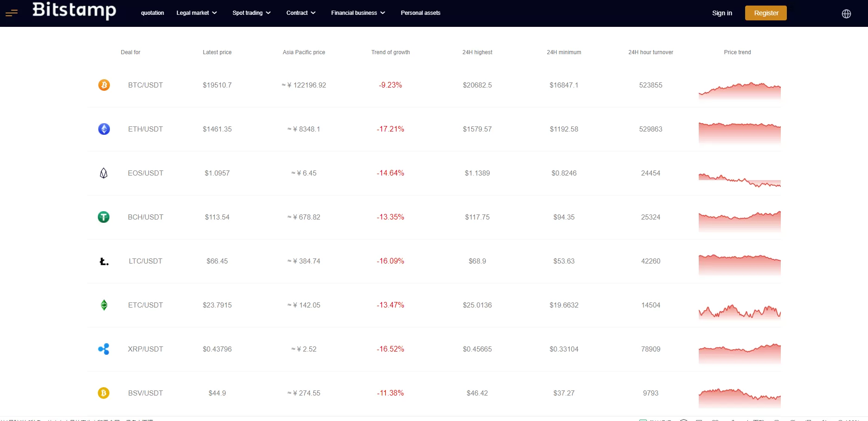Screen dimensions: 868x421
Task: Open the hamburger side menu
Action: [x=12, y=13]
